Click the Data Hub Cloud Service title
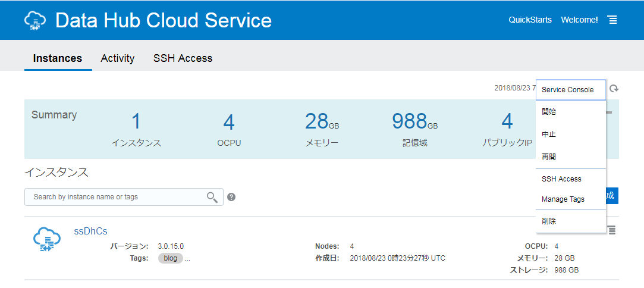This screenshot has height=288, width=644. [x=164, y=20]
